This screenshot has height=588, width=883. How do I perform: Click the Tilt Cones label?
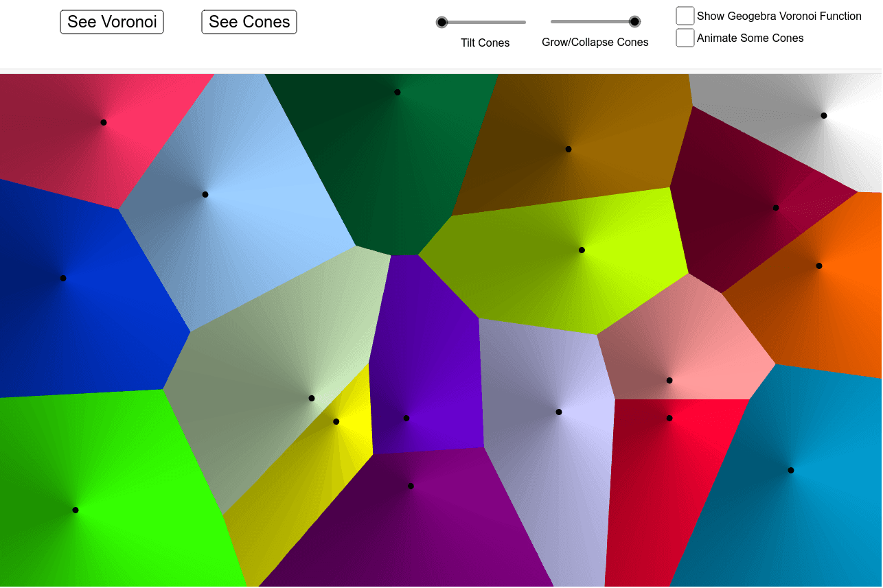(485, 43)
